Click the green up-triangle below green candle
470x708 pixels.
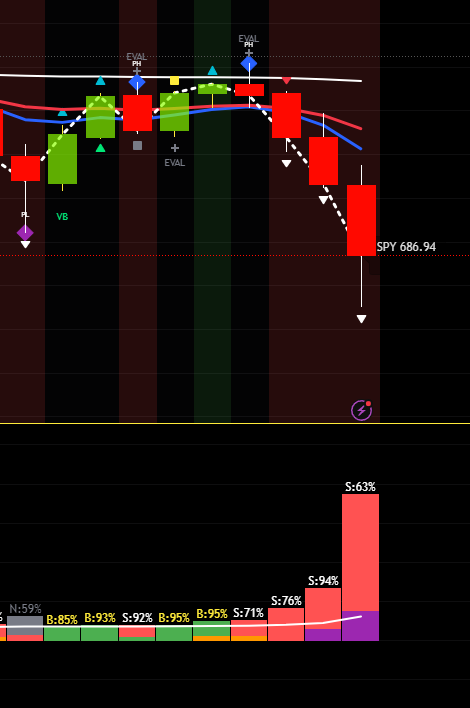click(101, 148)
